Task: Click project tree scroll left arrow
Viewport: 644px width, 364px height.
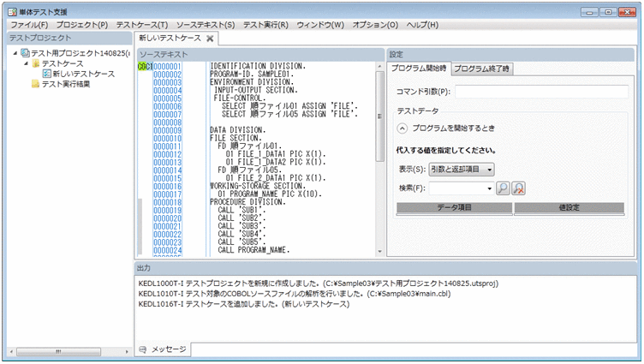Action: point(11,352)
